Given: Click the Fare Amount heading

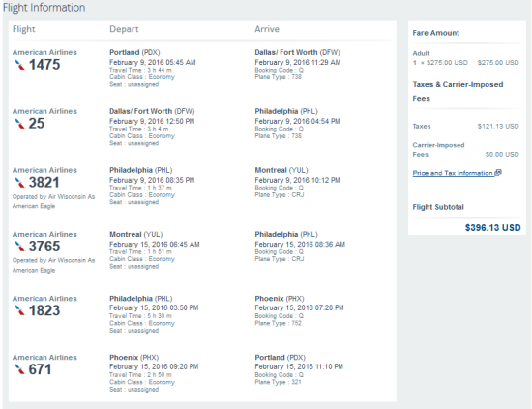Looking at the screenshot, I should click(435, 33).
